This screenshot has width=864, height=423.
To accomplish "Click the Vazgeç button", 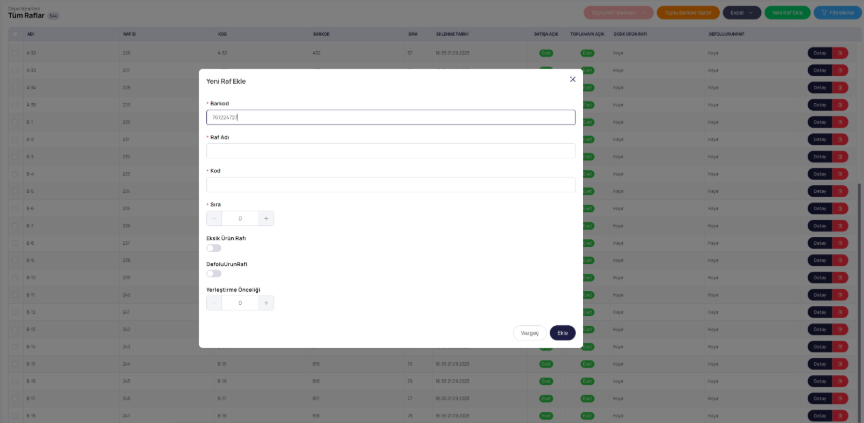I will [x=530, y=333].
